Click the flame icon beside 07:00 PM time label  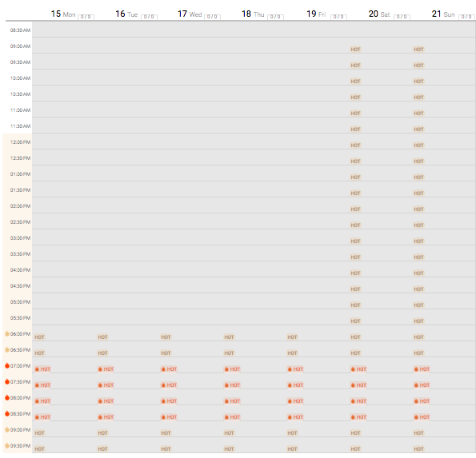coord(7,365)
